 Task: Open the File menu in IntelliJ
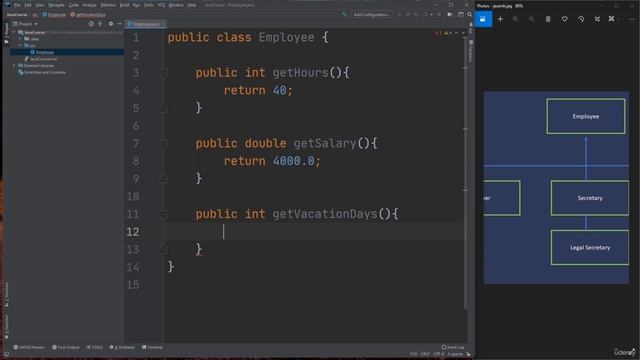click(x=17, y=5)
